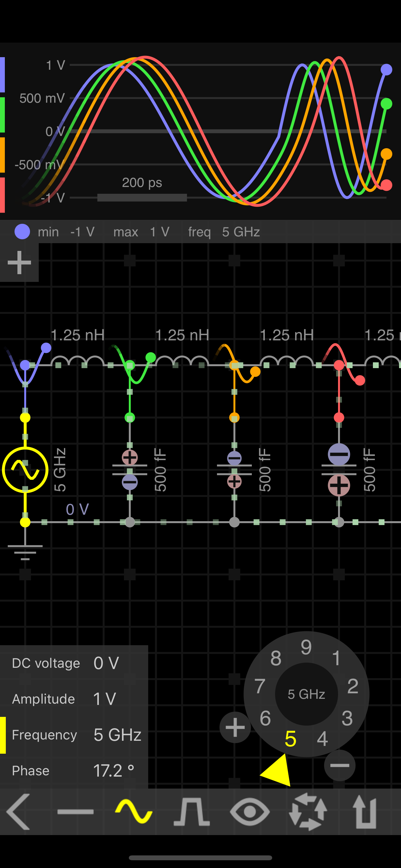This screenshot has height=868, width=401.
Task: Tap the first 500 fF capacitor
Action: pyautogui.click(x=130, y=470)
